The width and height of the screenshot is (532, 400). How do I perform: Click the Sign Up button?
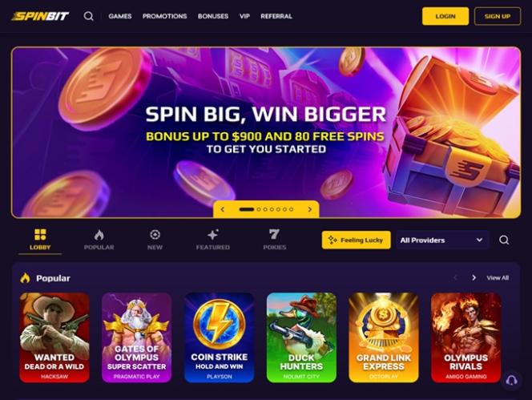(x=498, y=16)
